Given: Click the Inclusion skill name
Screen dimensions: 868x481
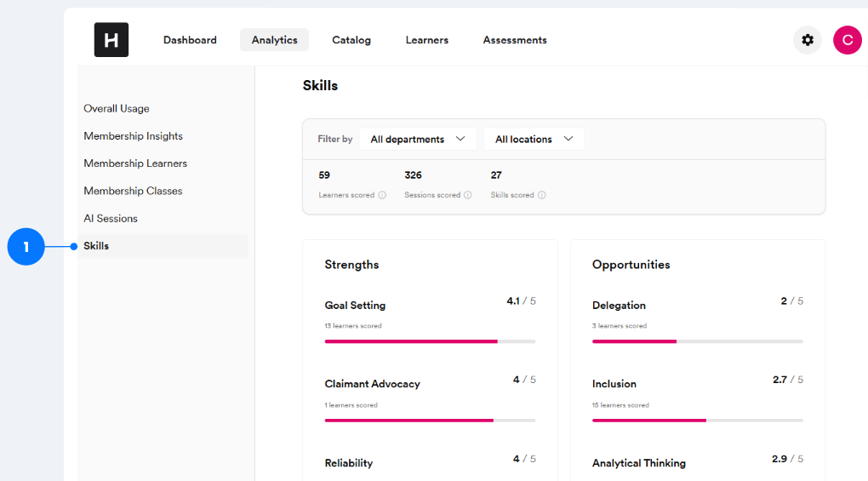Looking at the screenshot, I should click(614, 384).
